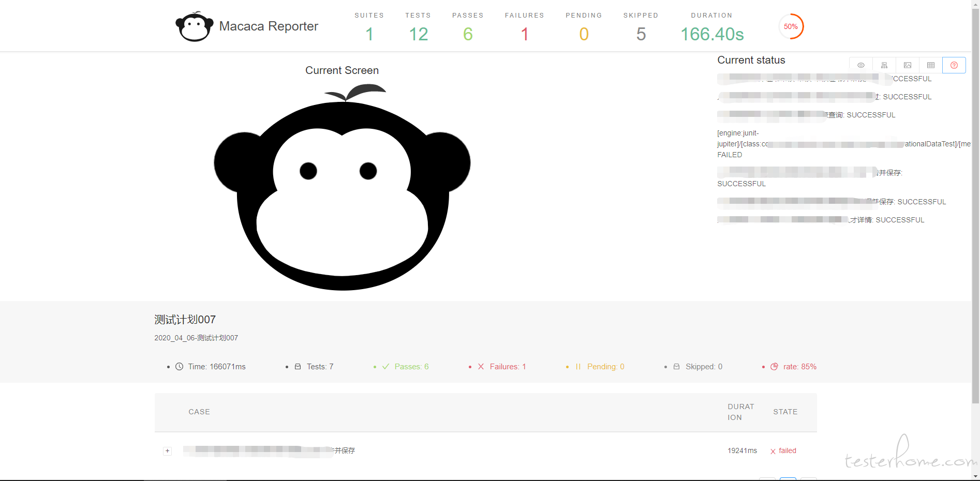The image size is (980, 481).
Task: Click the X icon beside Failures
Action: pos(481,367)
